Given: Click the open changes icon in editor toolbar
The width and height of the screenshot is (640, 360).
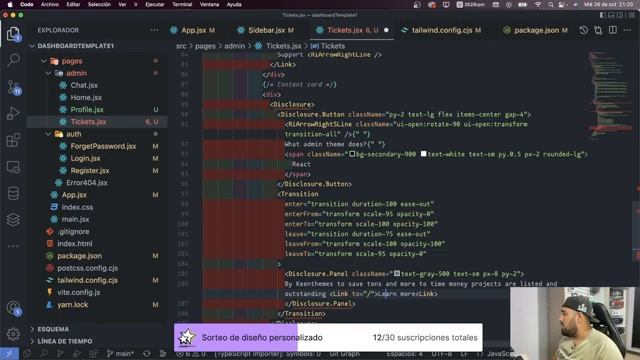Looking at the screenshot, I should pos(598,30).
